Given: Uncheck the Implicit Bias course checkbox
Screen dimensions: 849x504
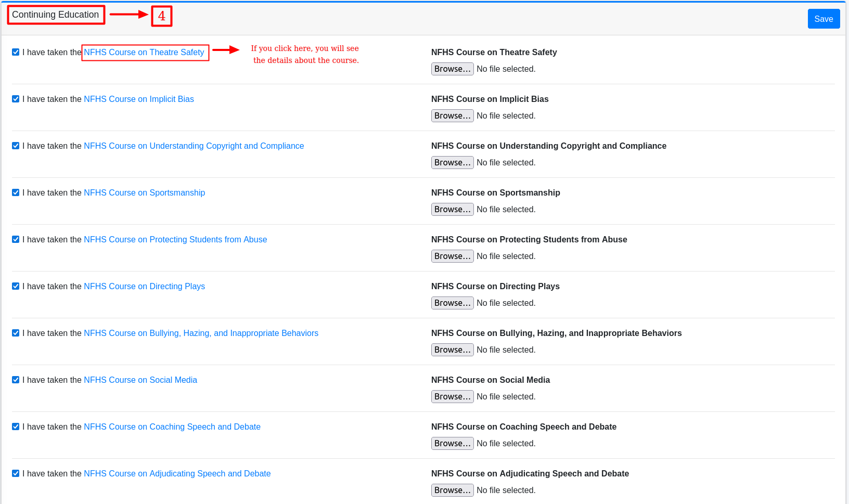Looking at the screenshot, I should (x=16, y=99).
